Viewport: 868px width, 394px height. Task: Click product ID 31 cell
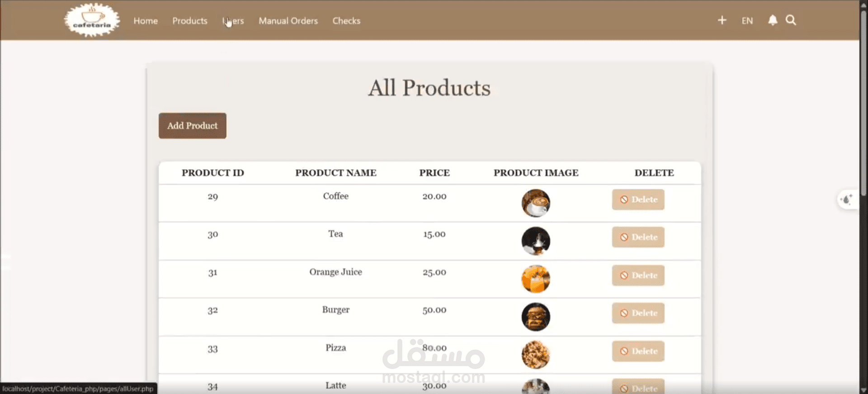pos(213,273)
